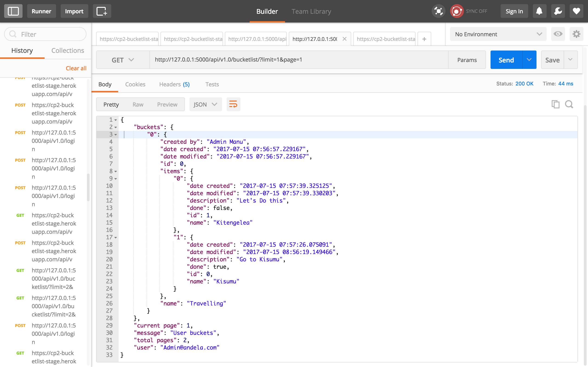The height and width of the screenshot is (367, 588).
Task: Open new window icon button
Action: pyautogui.click(x=102, y=11)
